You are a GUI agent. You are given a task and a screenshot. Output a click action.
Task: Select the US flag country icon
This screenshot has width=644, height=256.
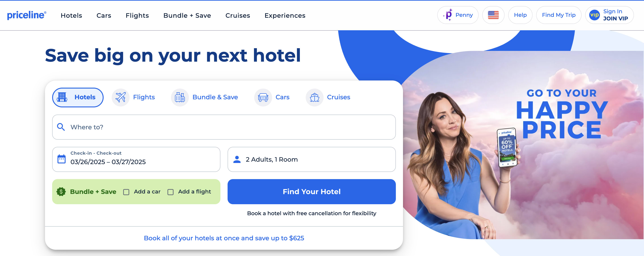click(493, 15)
